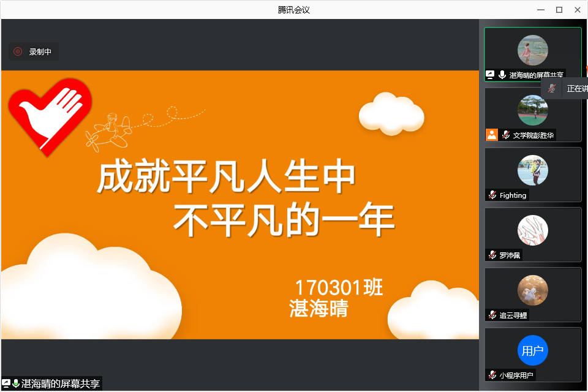This screenshot has width=588, height=392.
Task: Click the muted mic icon beside 罗沛佩
Action: pyautogui.click(x=491, y=255)
